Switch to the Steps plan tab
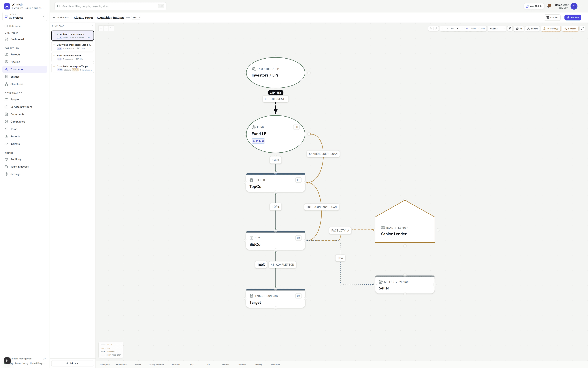 tap(104, 365)
